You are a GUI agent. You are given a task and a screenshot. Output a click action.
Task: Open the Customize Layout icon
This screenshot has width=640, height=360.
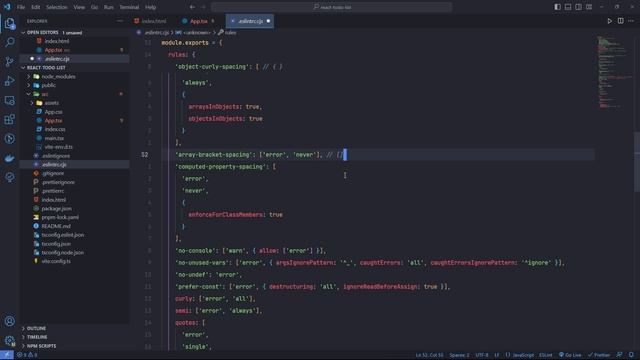589,7
